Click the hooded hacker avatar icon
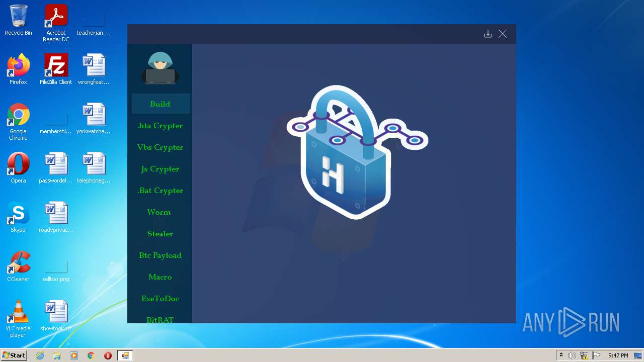 click(x=160, y=67)
